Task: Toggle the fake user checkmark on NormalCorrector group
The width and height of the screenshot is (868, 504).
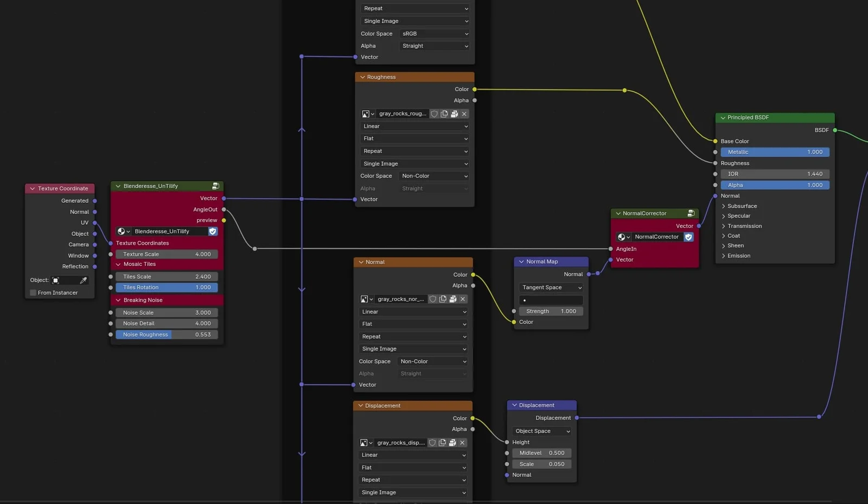Action: [x=688, y=237]
